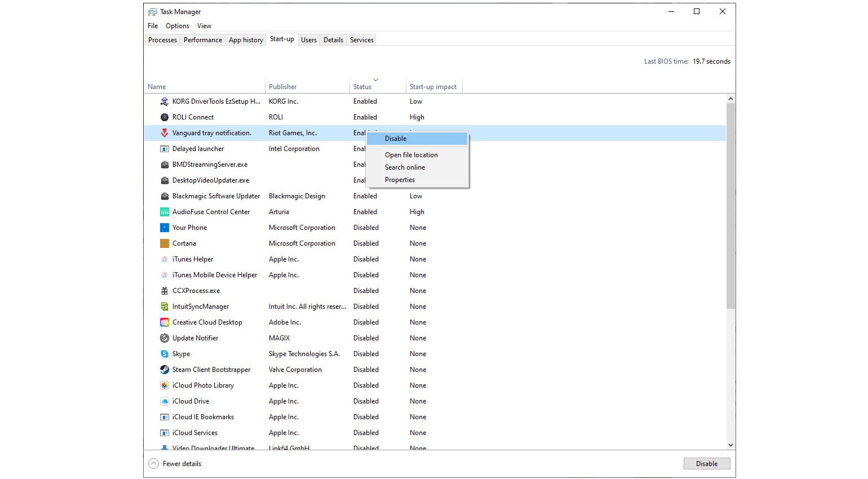Switch to the Performance tab
This screenshot has height=479, width=868.
point(203,40)
